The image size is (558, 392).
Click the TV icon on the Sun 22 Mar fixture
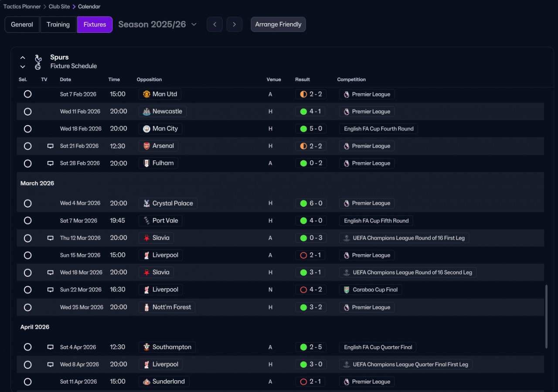50,290
